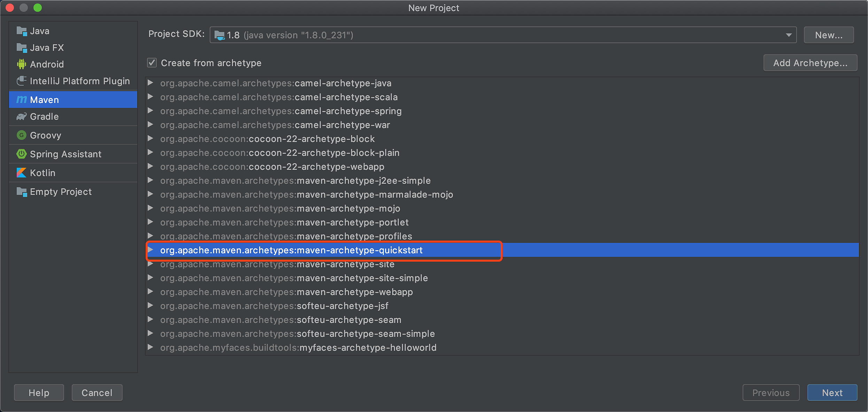
Task: Click the Gradle elephant icon
Action: coord(22,117)
